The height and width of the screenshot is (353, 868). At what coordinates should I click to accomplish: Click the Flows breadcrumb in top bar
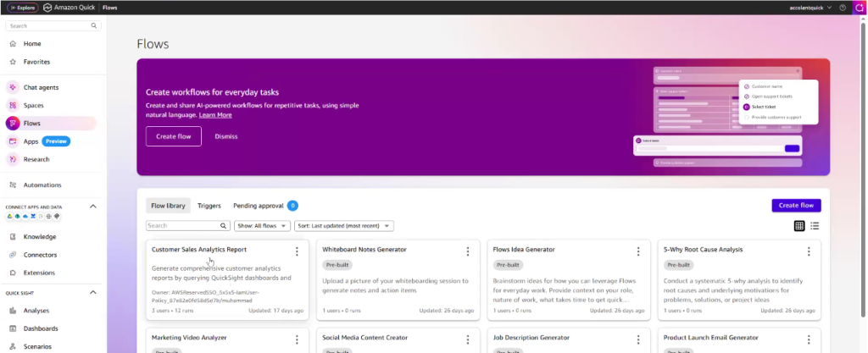[x=109, y=8]
